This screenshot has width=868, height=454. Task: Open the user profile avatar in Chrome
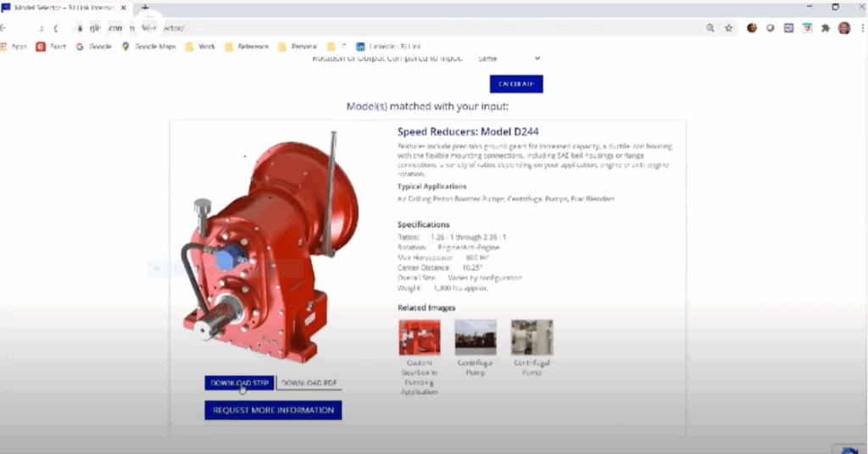pos(844,28)
